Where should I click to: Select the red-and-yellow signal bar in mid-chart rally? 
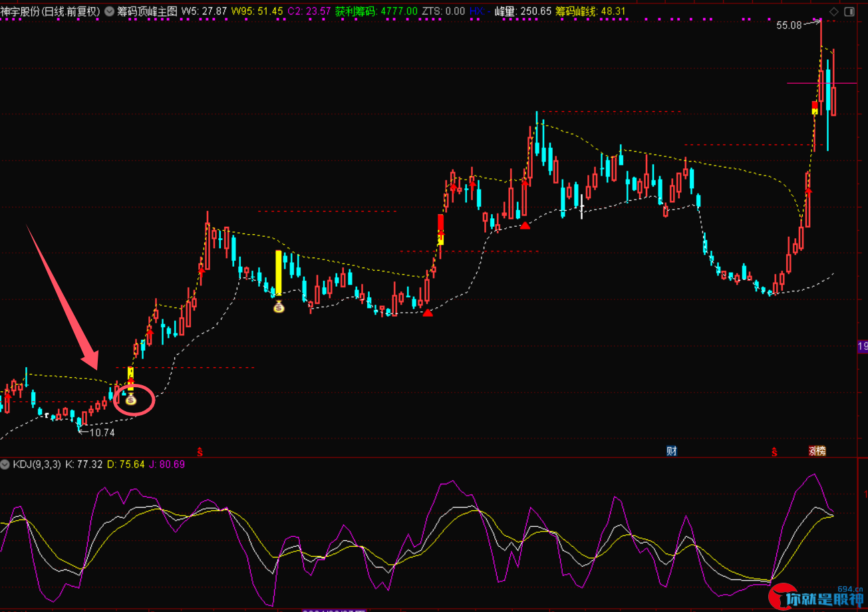pos(440,230)
